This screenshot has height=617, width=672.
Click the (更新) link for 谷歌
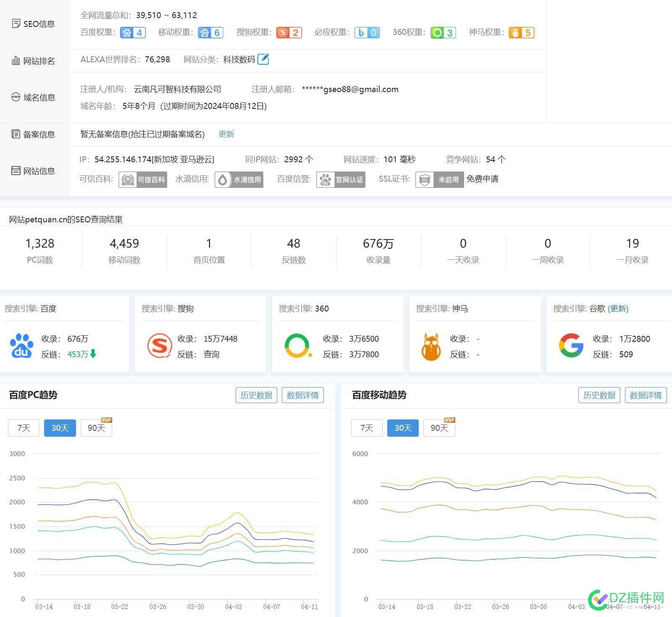pos(618,308)
